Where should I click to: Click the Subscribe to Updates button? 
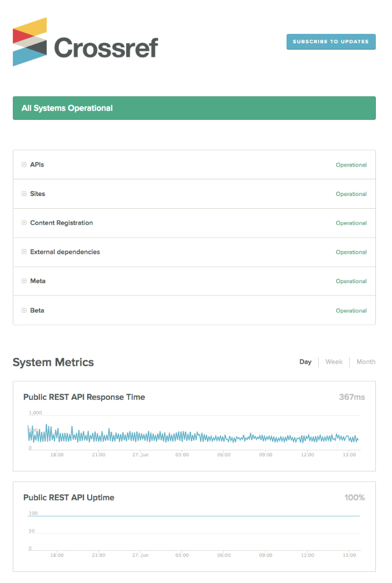click(331, 42)
